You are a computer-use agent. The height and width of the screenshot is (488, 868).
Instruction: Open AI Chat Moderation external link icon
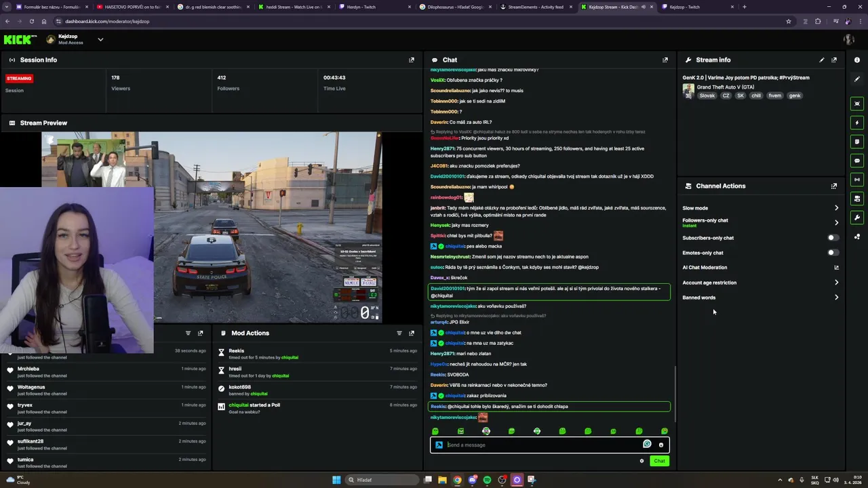pos(836,268)
